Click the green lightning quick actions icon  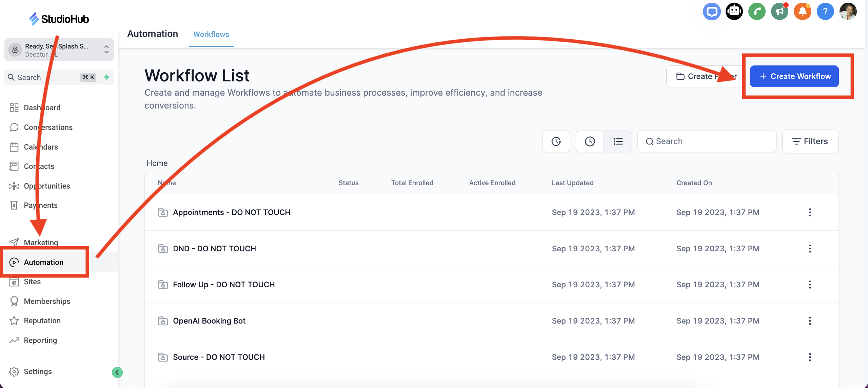(107, 77)
